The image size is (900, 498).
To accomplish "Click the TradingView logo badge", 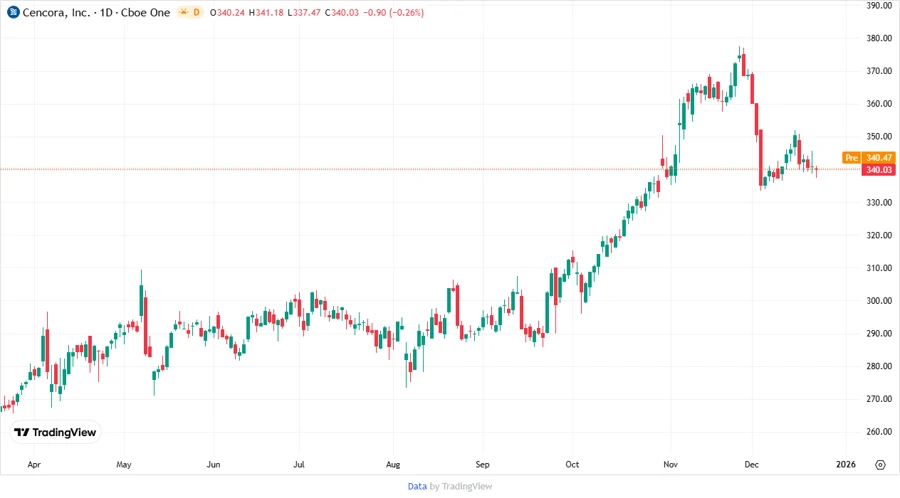I will (x=55, y=433).
